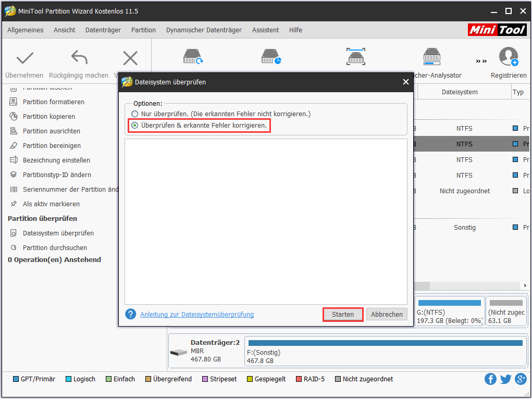The width and height of the screenshot is (532, 399).
Task: Select 'Partition formatieren' in the sidebar
Action: click(x=53, y=102)
